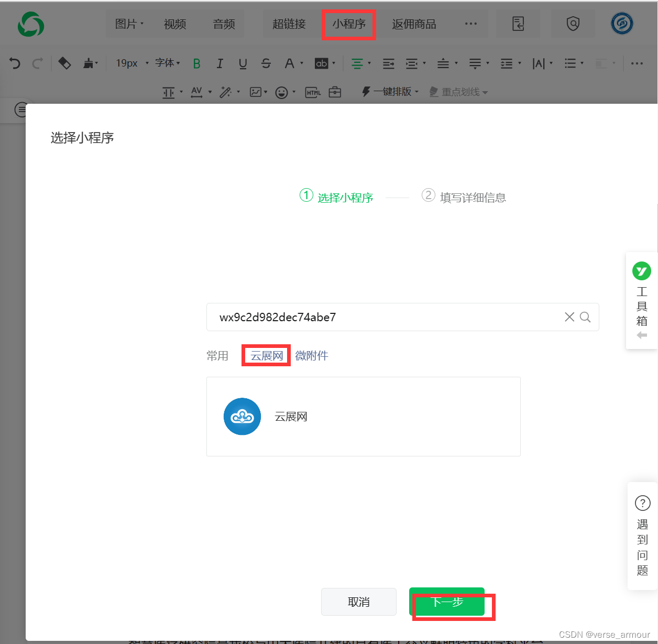
Task: Open the 字体 font family dropdown
Action: pos(168,63)
